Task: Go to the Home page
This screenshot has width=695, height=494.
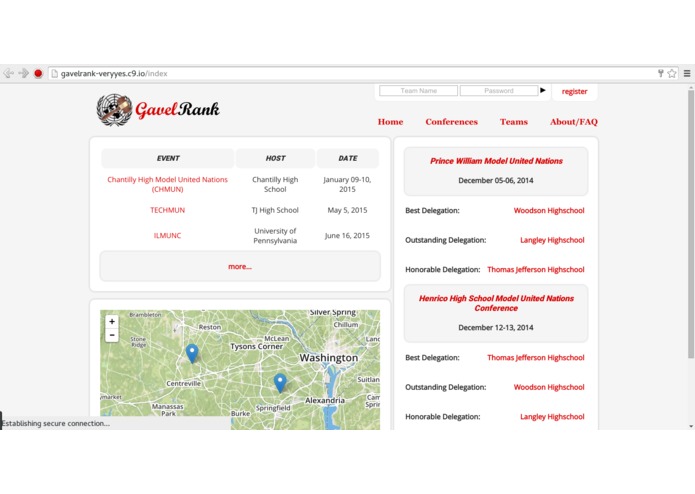Action: (x=390, y=122)
